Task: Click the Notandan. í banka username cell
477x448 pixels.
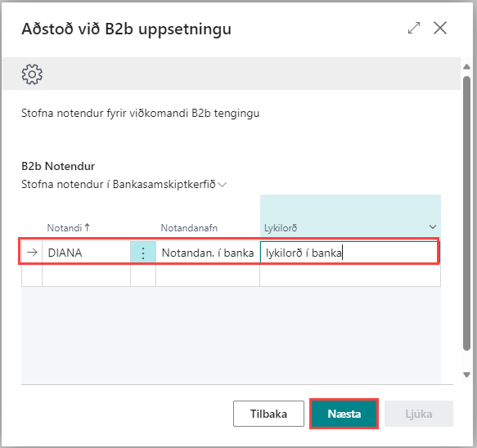Action: (x=208, y=253)
